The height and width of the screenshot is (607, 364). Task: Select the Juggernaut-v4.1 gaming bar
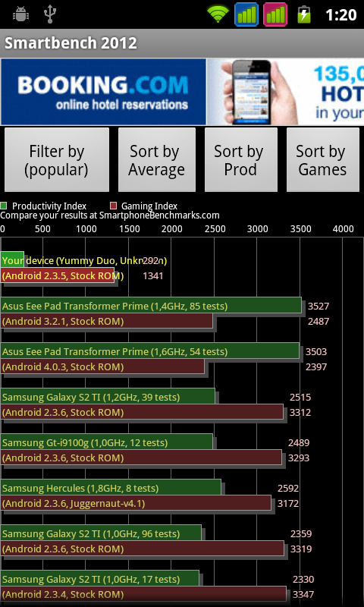(136, 503)
